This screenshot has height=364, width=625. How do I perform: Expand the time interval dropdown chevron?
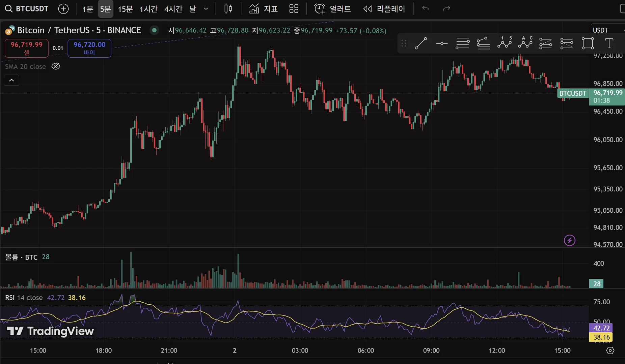206,9
